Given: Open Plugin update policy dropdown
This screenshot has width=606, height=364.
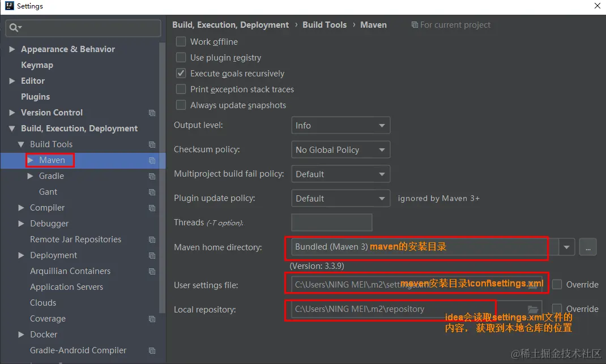Looking at the screenshot, I should tap(340, 198).
